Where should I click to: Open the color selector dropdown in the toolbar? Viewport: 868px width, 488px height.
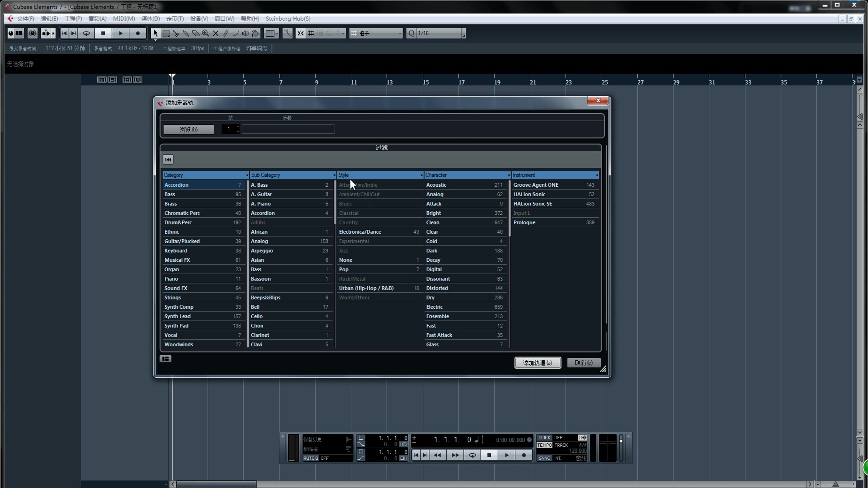[x=271, y=33]
